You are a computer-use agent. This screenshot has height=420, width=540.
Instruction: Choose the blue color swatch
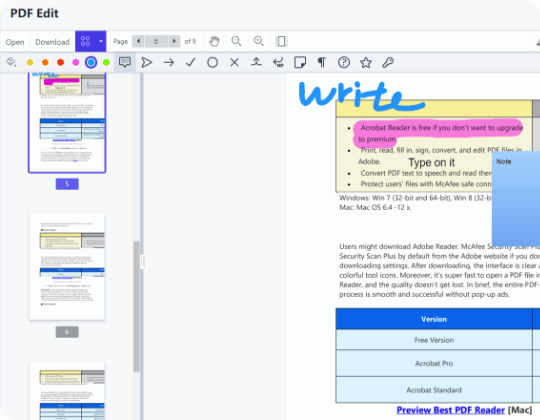point(91,62)
